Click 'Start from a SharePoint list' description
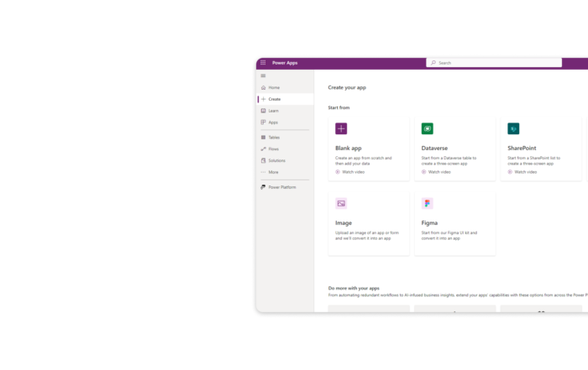Screen dimensions: 588x370 [534, 160]
